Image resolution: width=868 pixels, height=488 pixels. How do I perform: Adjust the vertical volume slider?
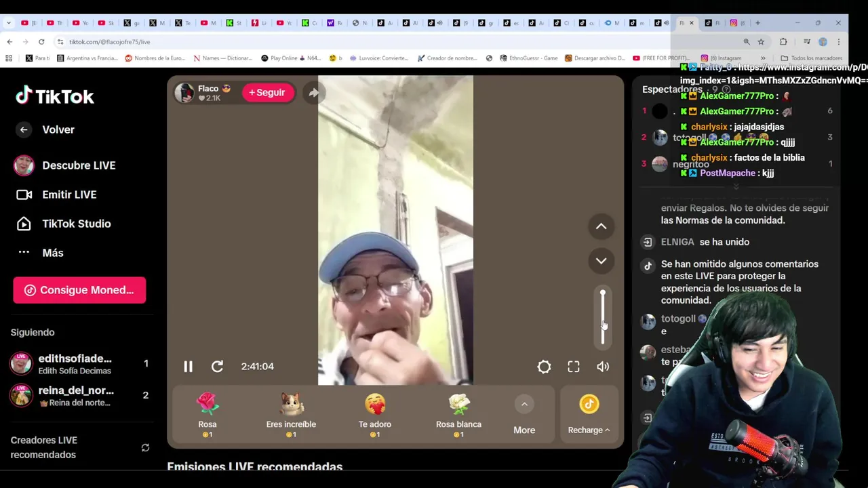tap(603, 317)
